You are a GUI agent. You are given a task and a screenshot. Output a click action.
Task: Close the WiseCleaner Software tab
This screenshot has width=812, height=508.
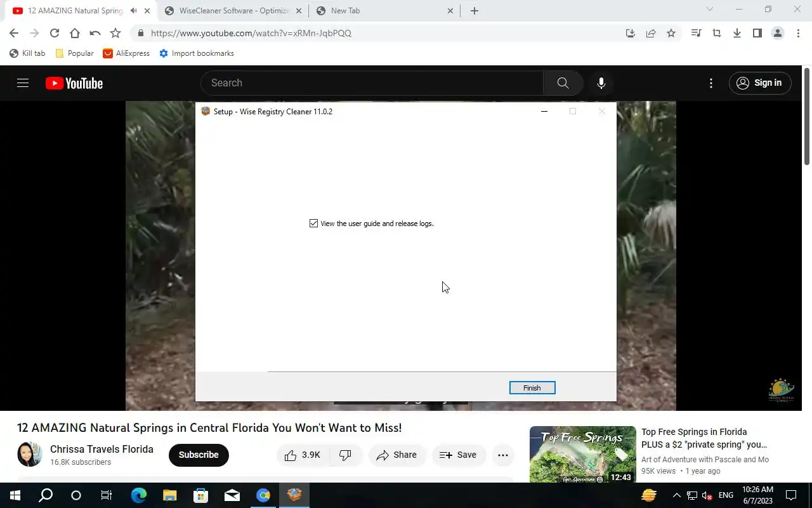pos(298,11)
